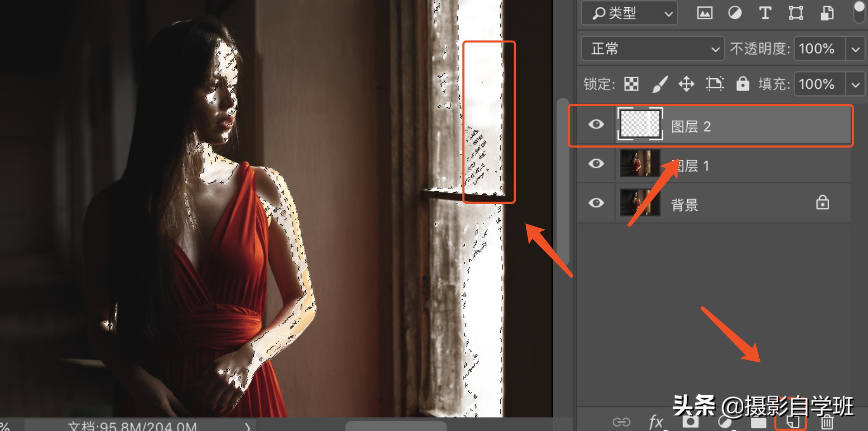Click the delete layer trash icon
This screenshot has width=868, height=431.
(827, 423)
